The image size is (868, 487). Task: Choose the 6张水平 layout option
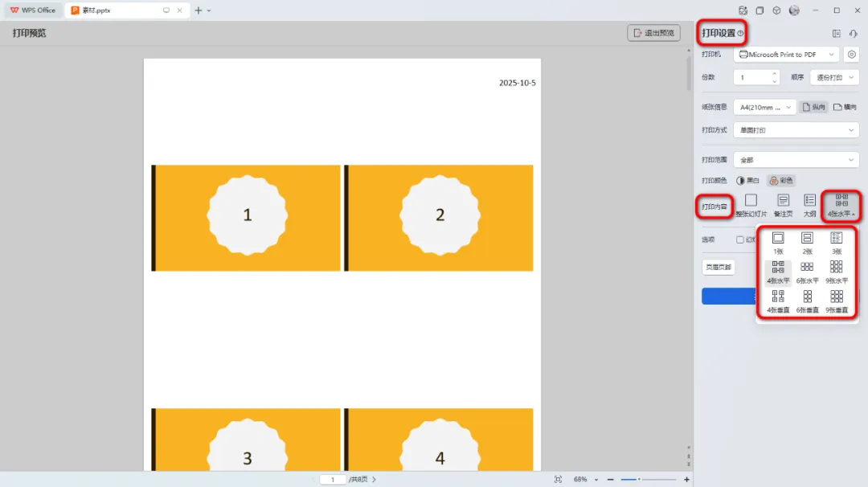pos(807,272)
